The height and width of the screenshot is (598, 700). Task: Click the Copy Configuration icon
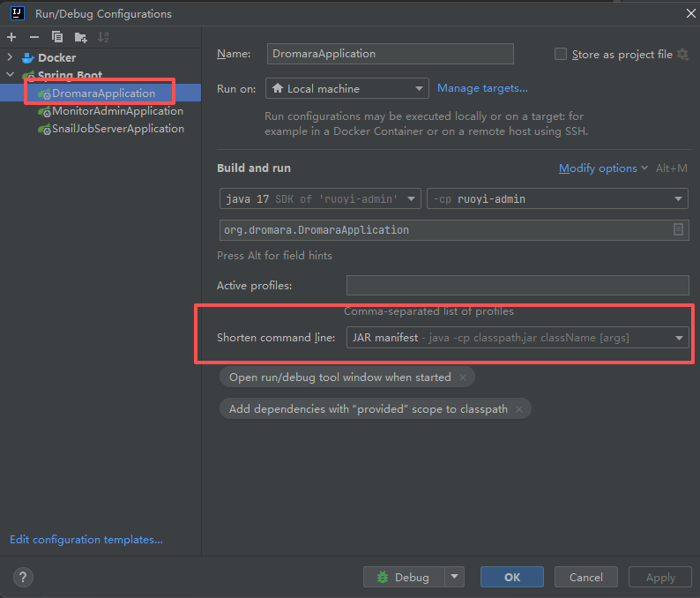point(57,37)
